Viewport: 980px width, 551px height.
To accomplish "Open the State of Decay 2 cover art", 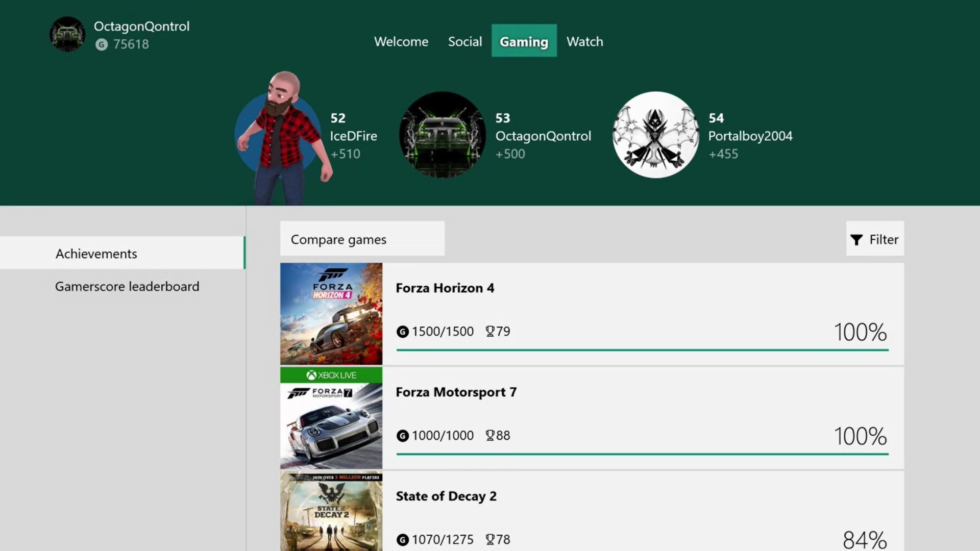I will 331,511.
